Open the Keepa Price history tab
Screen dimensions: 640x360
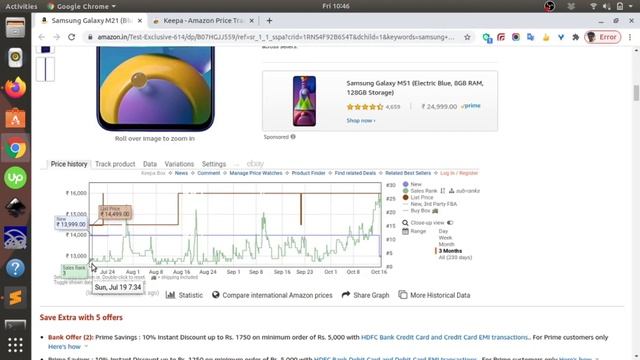[x=69, y=164]
